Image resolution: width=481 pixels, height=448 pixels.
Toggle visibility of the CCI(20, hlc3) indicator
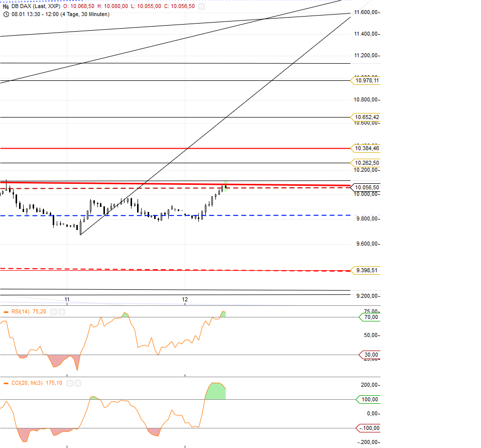point(70,383)
